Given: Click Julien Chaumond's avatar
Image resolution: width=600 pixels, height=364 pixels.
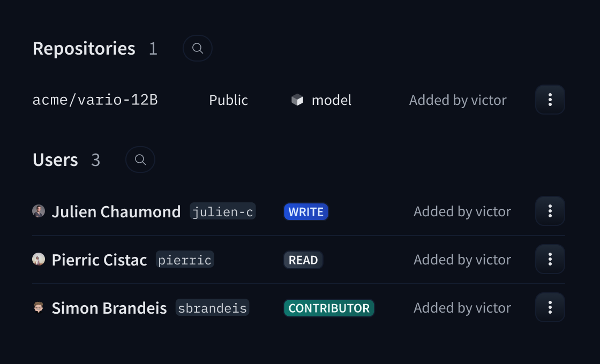Looking at the screenshot, I should point(39,211).
